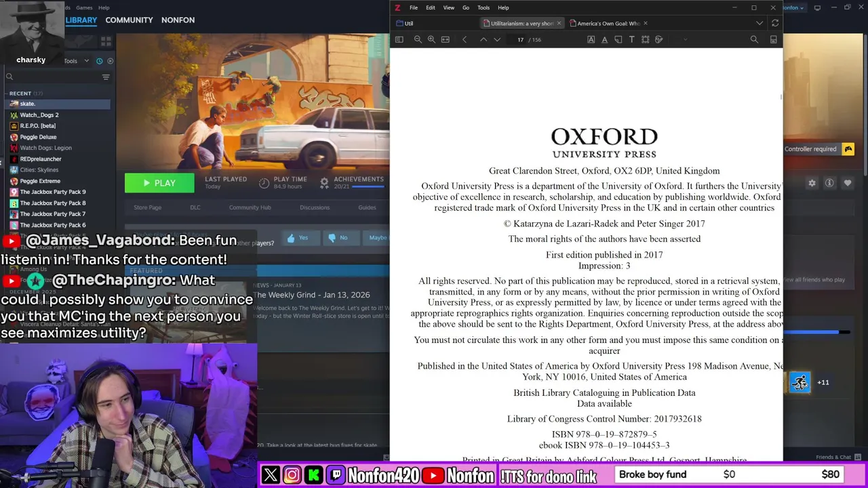Open Steam COMMUNITY section

point(129,20)
